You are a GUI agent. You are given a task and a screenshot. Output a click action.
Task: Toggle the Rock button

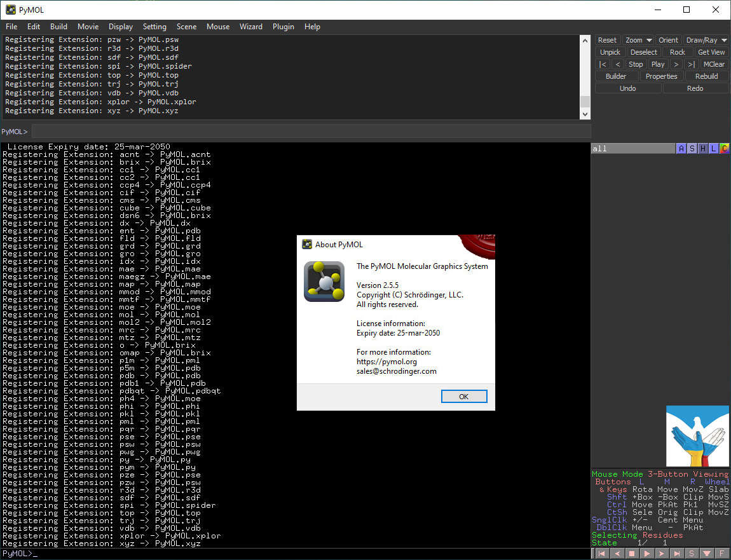pos(677,52)
